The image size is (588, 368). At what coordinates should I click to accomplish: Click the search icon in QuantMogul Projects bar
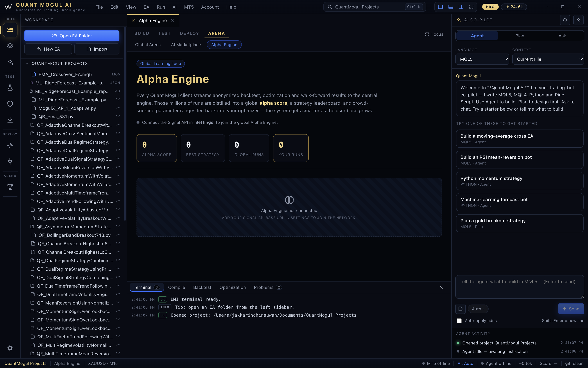[330, 7]
